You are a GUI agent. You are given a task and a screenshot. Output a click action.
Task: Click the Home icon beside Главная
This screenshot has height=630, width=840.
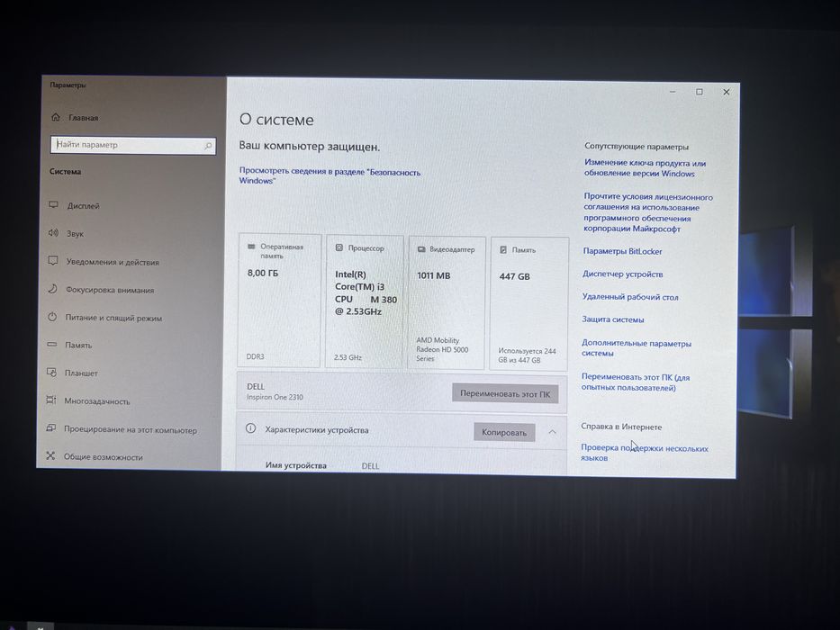point(56,117)
